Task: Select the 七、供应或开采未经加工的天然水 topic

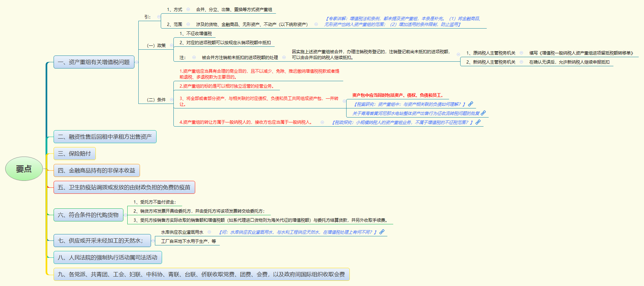Action: click(x=102, y=241)
